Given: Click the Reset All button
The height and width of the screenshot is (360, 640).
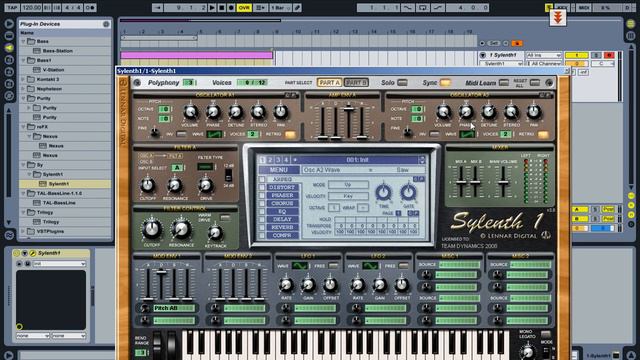Looking at the screenshot, I should coord(535,82).
